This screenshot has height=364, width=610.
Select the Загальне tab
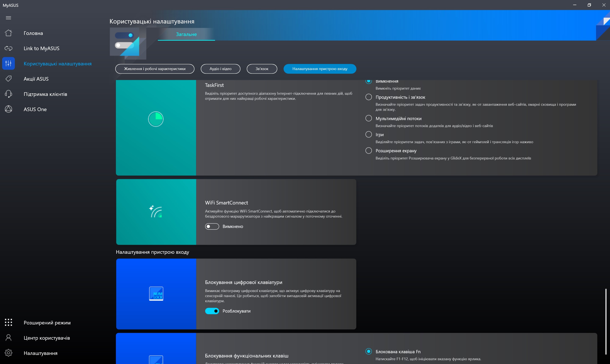click(x=186, y=34)
